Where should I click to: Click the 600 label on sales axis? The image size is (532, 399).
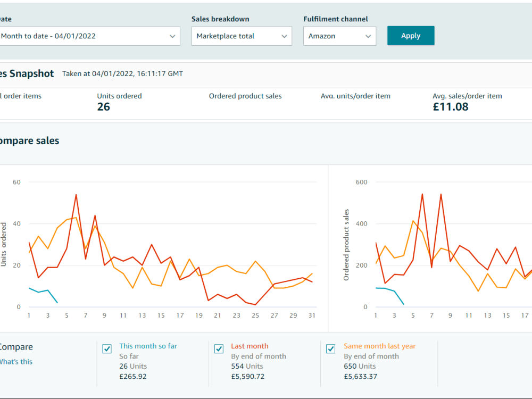(361, 182)
